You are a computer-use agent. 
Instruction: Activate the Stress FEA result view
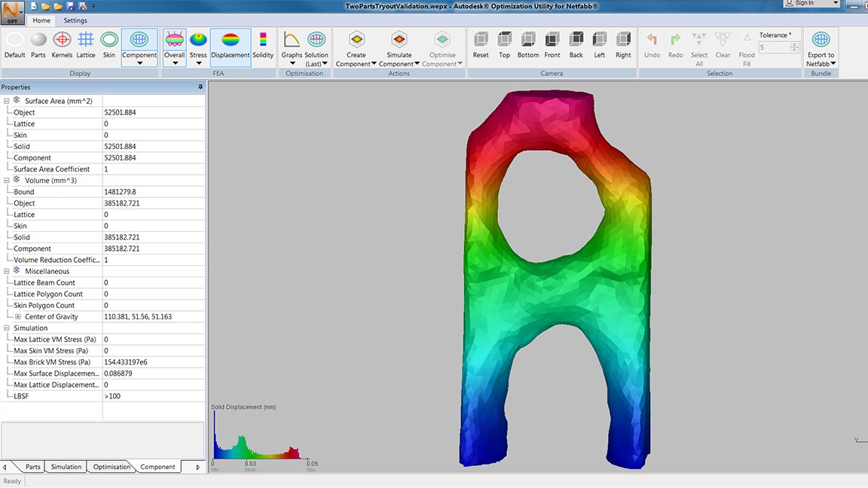[198, 47]
